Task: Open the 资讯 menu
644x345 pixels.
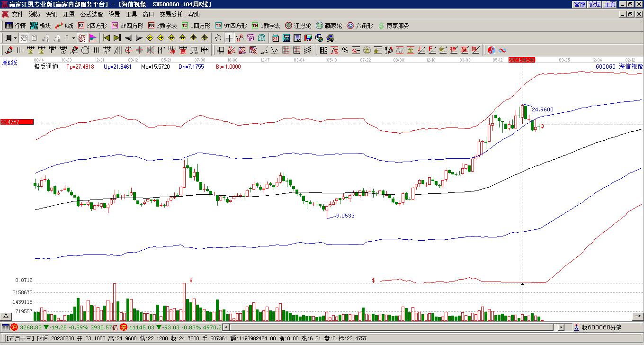Action: (52, 15)
